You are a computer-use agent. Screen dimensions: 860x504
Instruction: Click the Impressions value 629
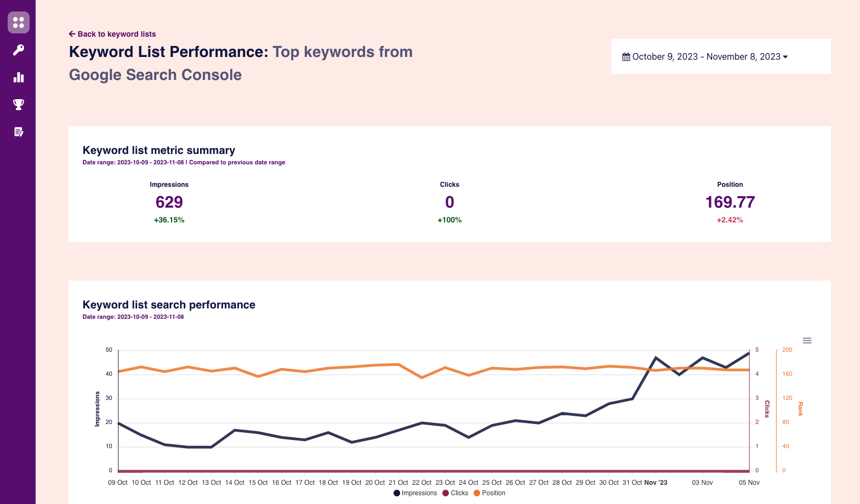coord(169,202)
